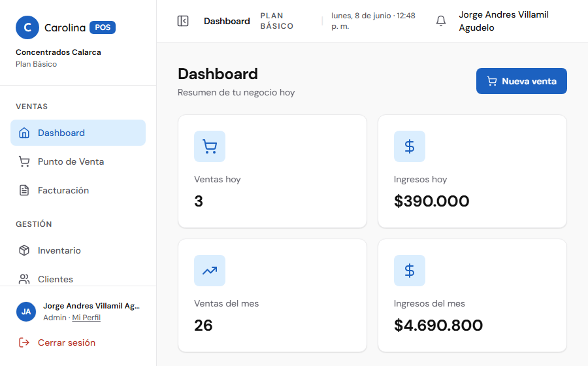
Task: Open the Dashboard menu item in the sidebar
Action: 78,133
